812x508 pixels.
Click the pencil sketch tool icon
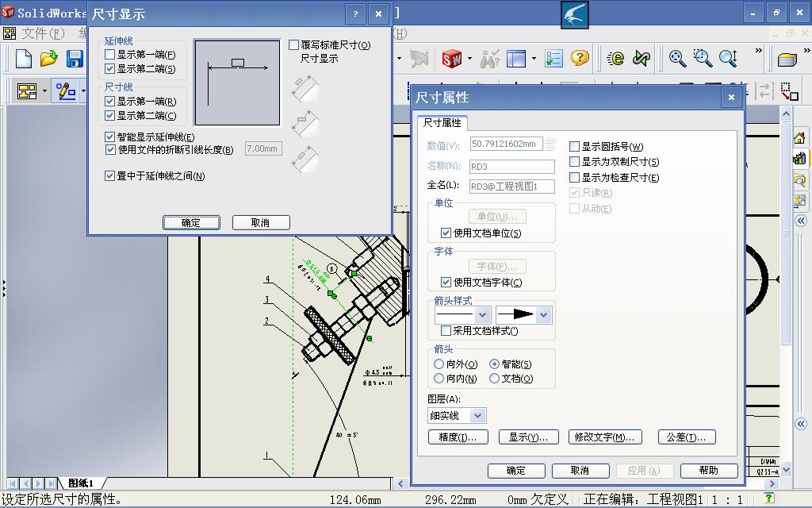click(66, 91)
